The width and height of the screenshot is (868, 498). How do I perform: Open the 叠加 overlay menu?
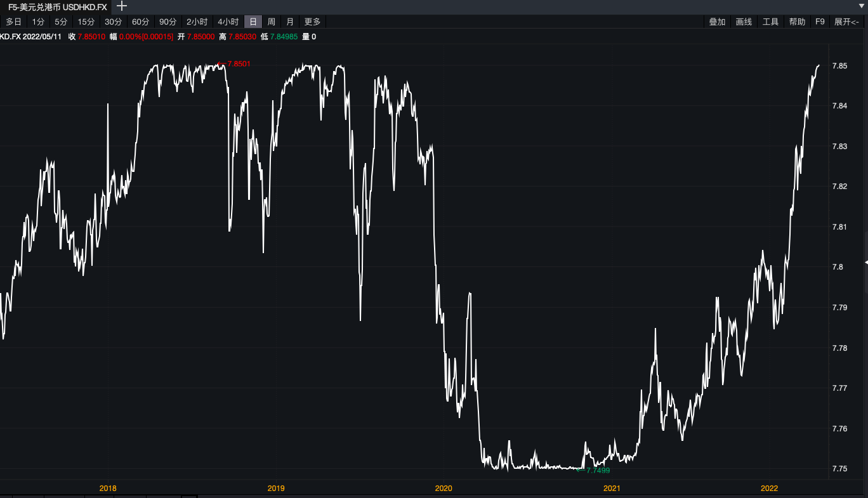click(717, 22)
